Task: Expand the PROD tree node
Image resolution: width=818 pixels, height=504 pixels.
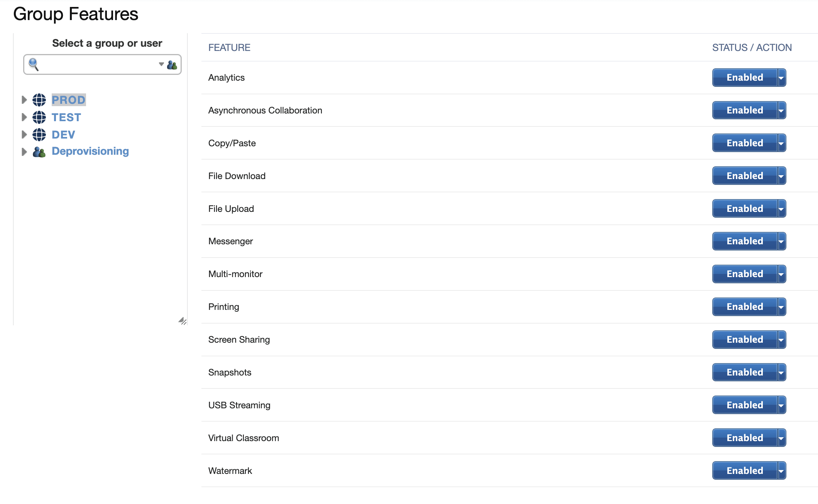Action: point(24,100)
